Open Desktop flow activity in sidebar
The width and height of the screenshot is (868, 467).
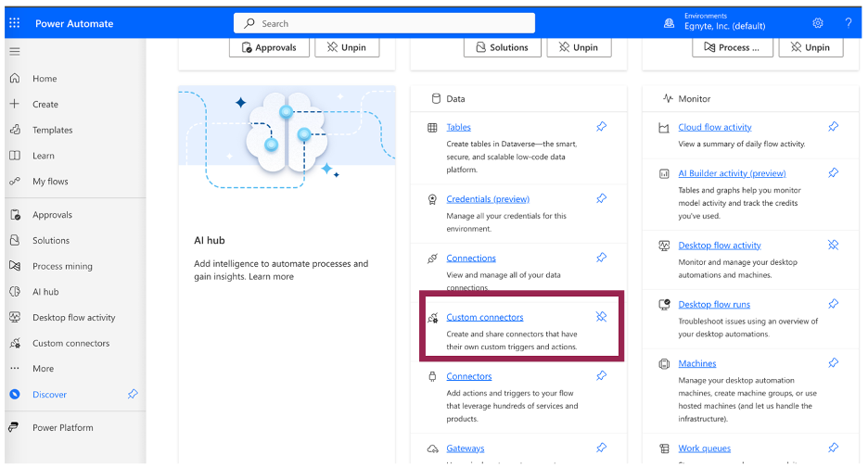[73, 318]
